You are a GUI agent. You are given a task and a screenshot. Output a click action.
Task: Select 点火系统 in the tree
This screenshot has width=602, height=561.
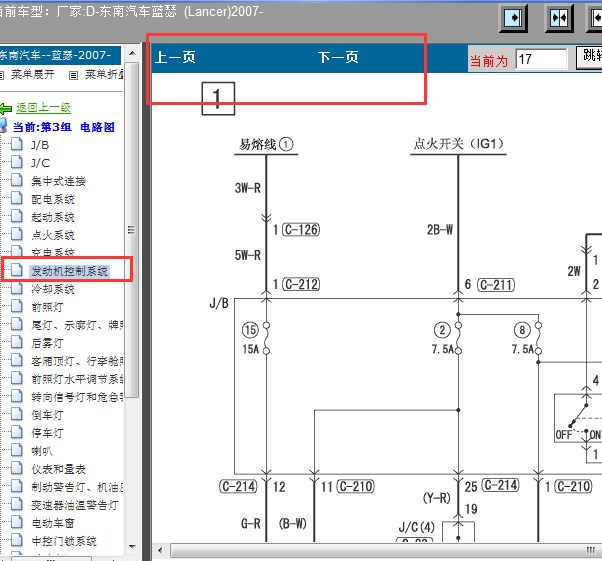pyautogui.click(x=53, y=235)
